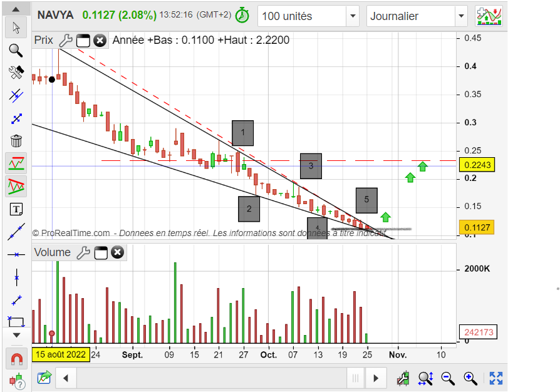Select the short dashed segment tool
Screen dimensions: 560x392
16,300
